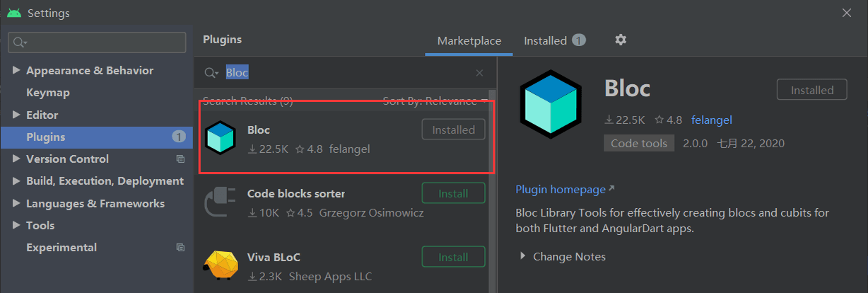Click the settings search field
868x293 pixels.
pos(102,43)
